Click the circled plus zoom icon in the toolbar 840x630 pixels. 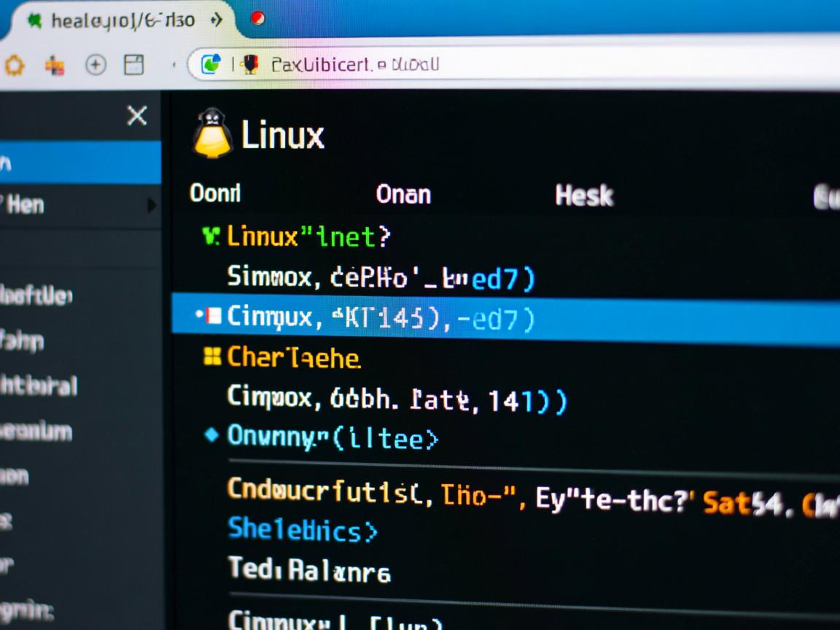pyautogui.click(x=95, y=64)
